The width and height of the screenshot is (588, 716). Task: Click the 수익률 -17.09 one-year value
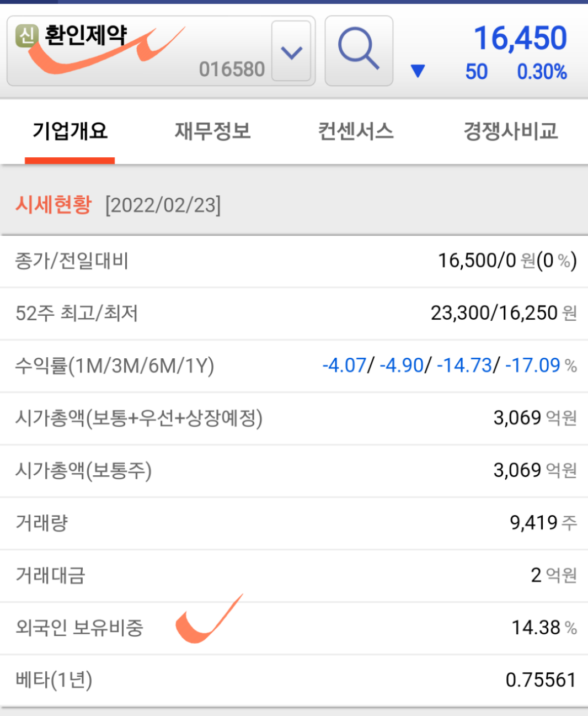[x=533, y=365]
